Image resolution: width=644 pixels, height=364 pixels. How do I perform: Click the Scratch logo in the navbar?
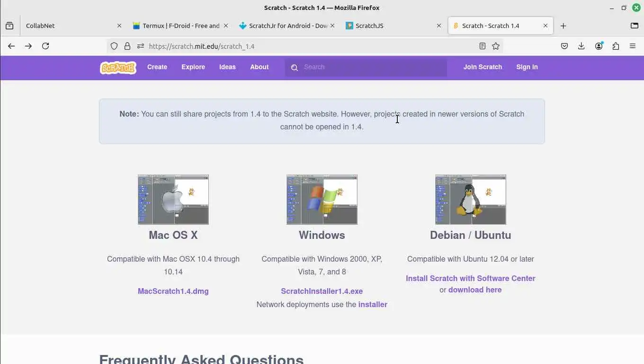(x=118, y=67)
